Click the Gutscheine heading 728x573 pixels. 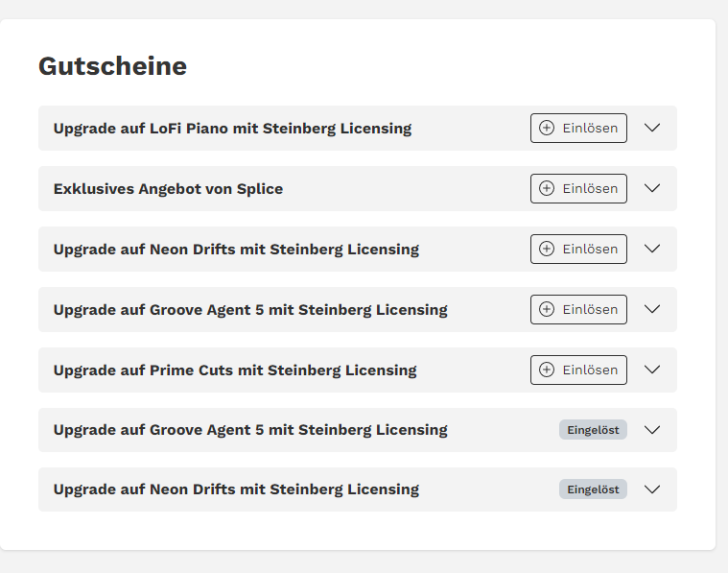(112, 66)
